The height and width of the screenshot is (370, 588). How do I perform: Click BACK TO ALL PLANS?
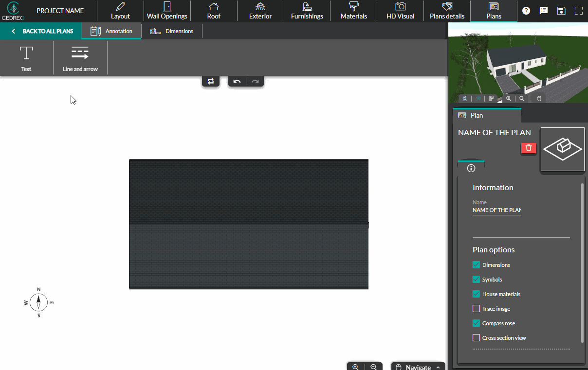click(x=40, y=31)
